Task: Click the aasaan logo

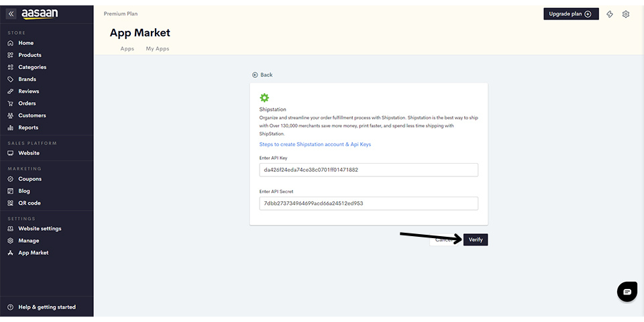Action: pos(40,14)
